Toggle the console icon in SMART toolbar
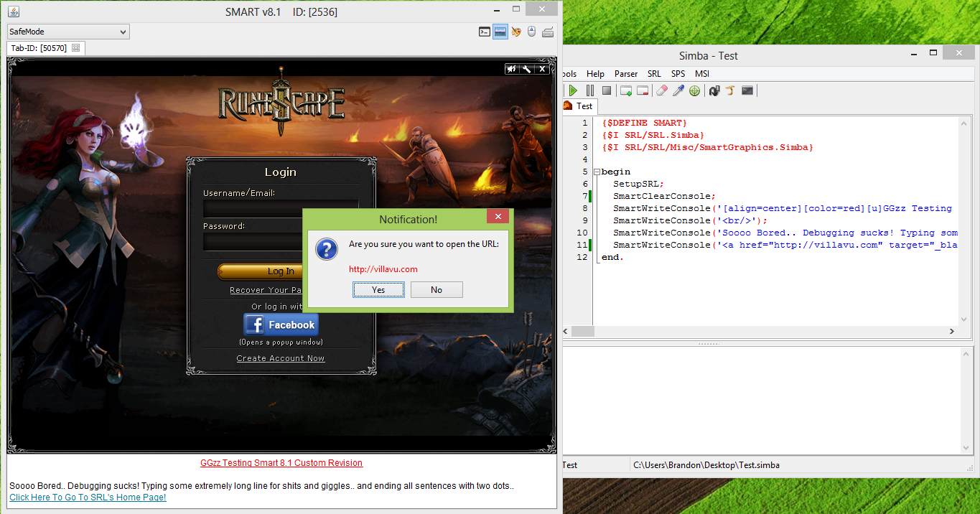 tap(485, 32)
